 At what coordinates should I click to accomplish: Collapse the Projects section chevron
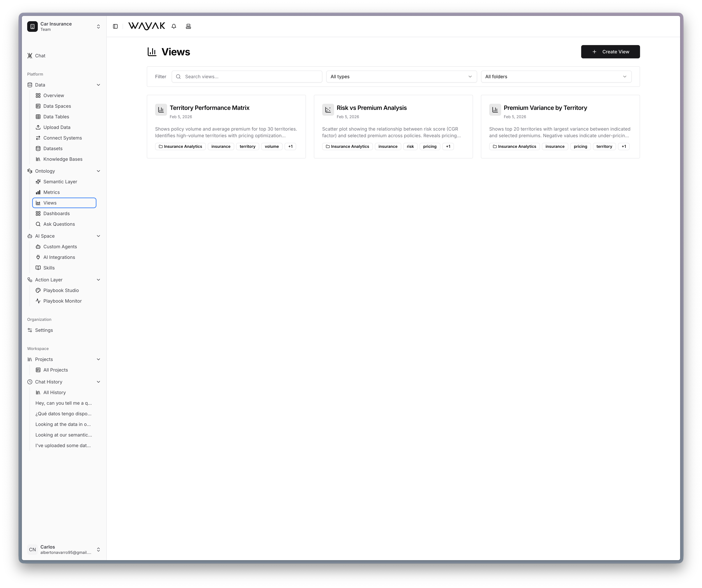coord(98,359)
